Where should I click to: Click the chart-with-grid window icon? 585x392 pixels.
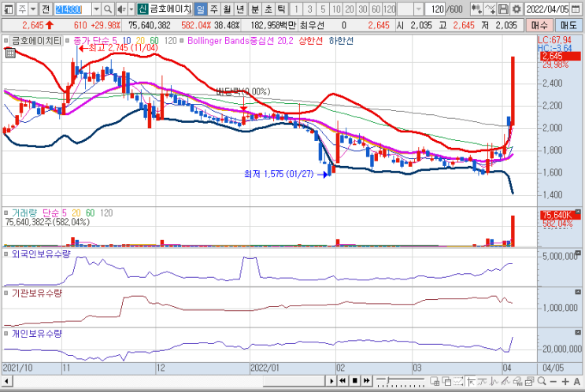click(435, 381)
